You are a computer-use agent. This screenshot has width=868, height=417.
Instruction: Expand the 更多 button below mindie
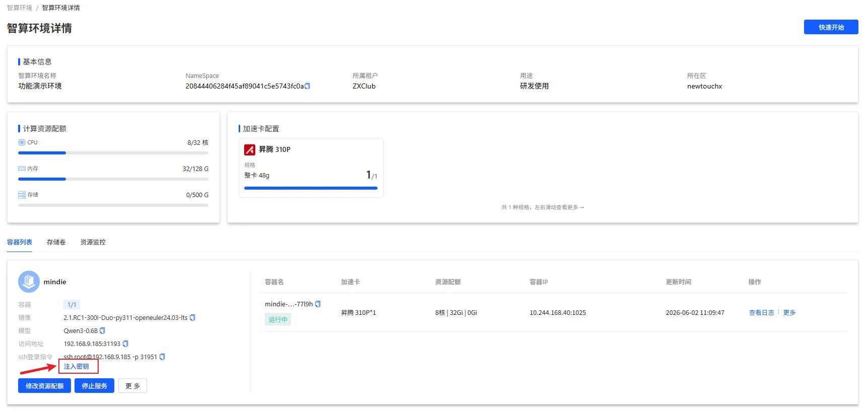coord(132,386)
